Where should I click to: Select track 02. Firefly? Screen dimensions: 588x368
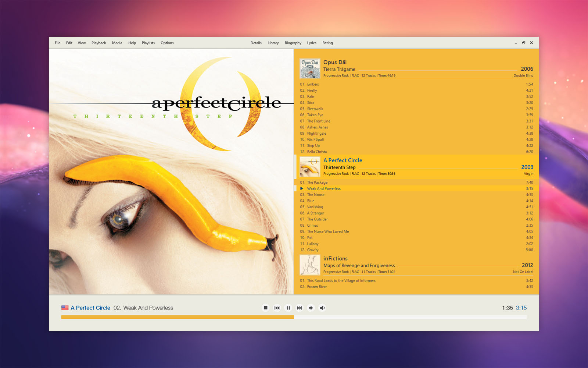click(416, 90)
